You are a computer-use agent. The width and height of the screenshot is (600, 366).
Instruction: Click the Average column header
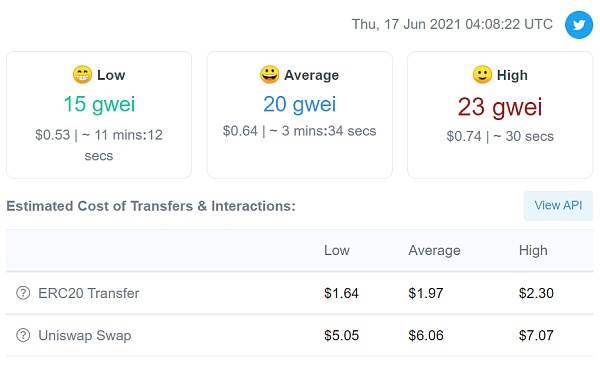tap(434, 250)
